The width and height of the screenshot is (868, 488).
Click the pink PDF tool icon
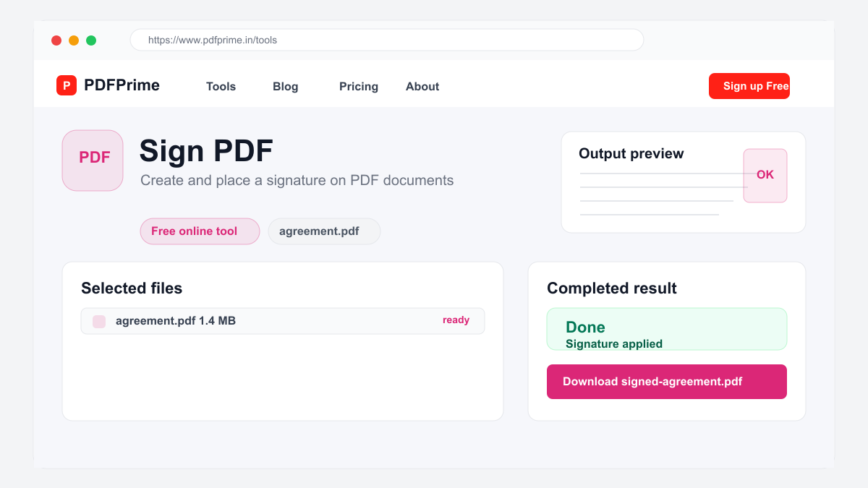93,160
